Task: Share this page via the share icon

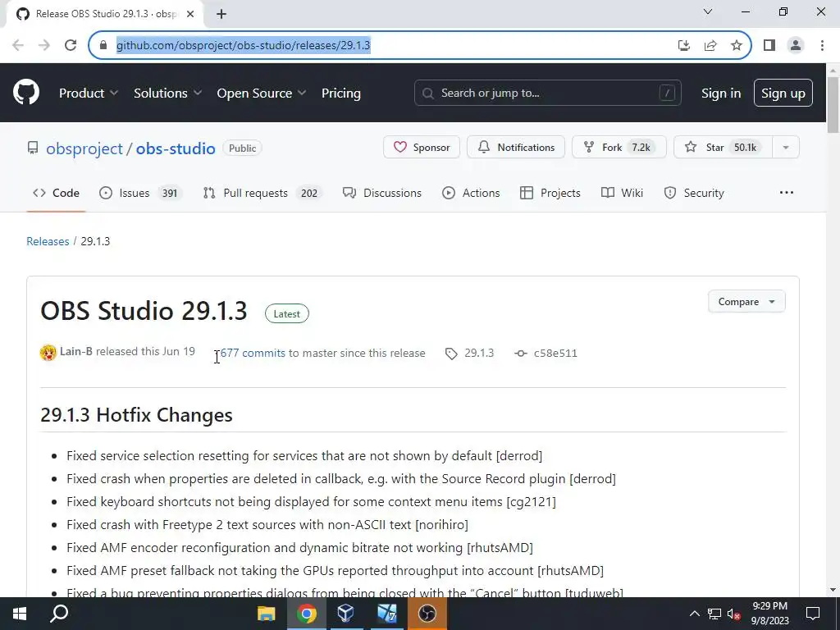Action: (x=710, y=45)
